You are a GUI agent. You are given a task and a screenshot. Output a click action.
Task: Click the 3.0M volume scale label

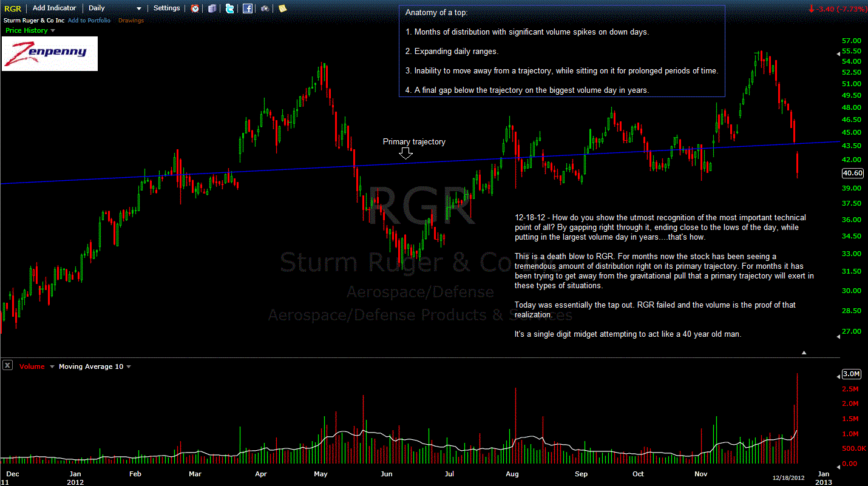pos(851,374)
